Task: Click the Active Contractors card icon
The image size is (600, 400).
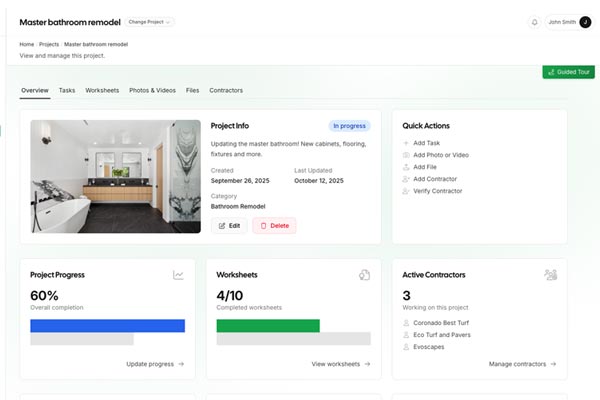Action: [x=550, y=275]
